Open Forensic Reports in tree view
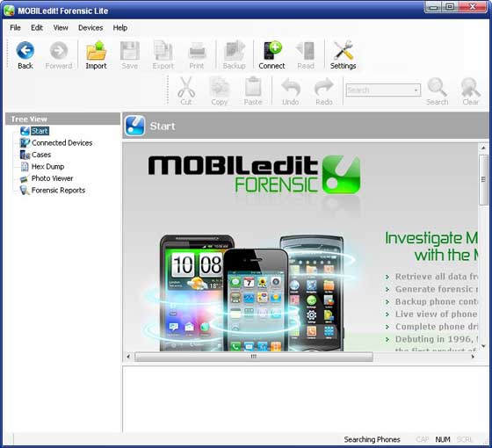This screenshot has width=492, height=448. pyautogui.click(x=58, y=191)
